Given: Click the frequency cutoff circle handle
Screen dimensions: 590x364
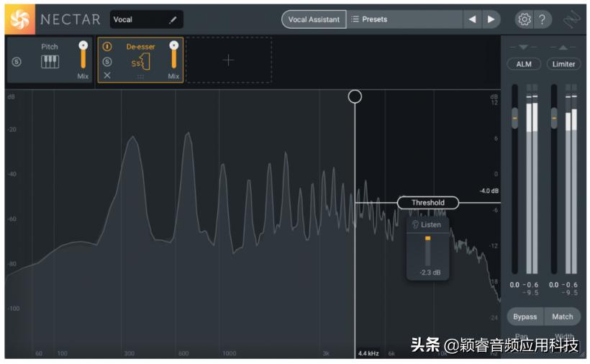Looking at the screenshot, I should click(355, 96).
